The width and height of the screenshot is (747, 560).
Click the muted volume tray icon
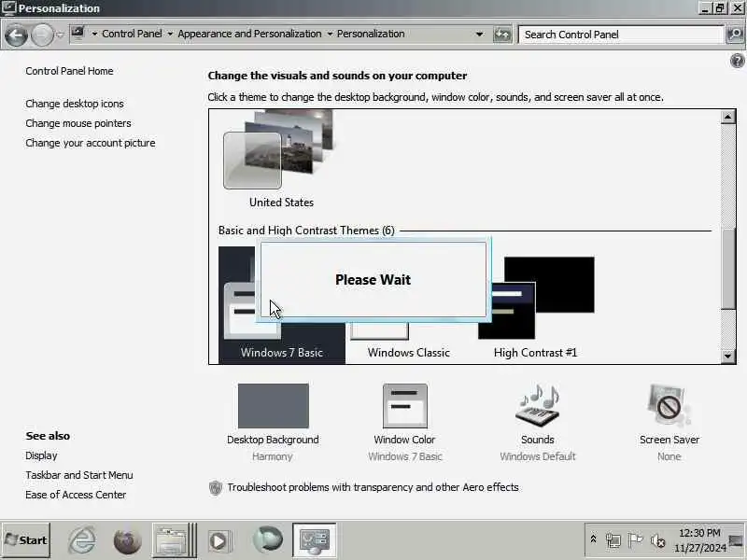click(658, 540)
